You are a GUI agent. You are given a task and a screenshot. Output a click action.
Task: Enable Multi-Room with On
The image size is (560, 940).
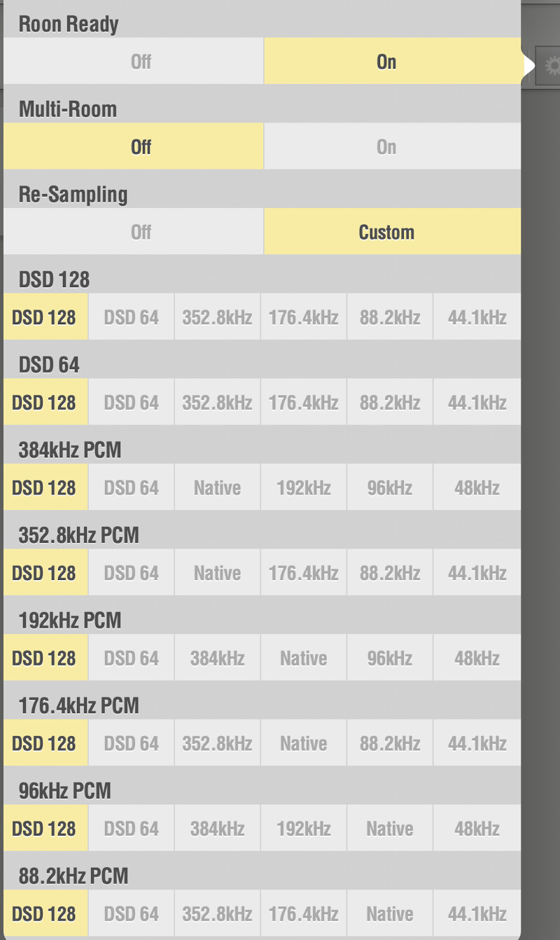point(393,146)
